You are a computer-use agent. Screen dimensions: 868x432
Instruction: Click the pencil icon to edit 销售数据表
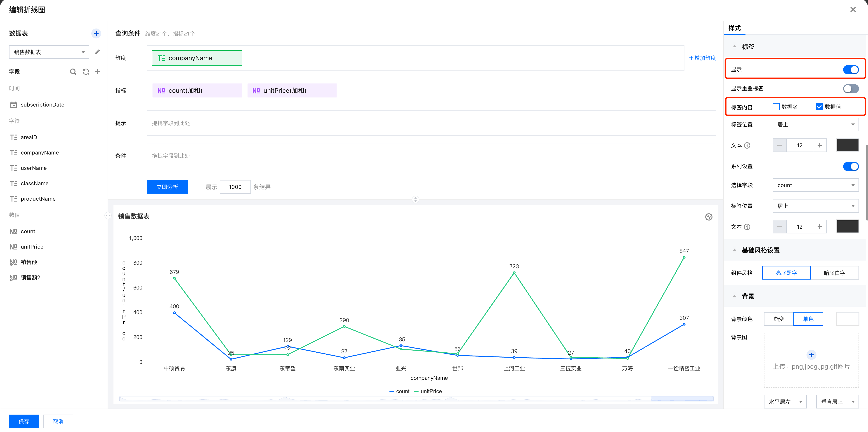[97, 52]
